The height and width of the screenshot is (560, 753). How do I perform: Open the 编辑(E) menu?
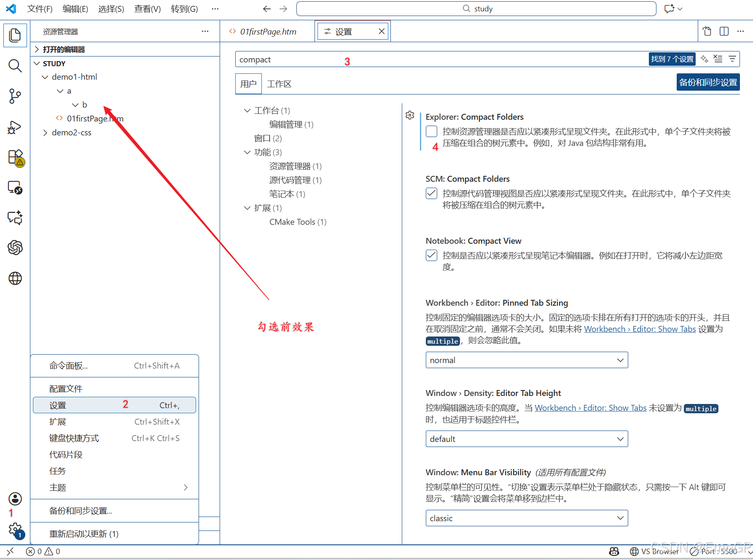(x=75, y=9)
